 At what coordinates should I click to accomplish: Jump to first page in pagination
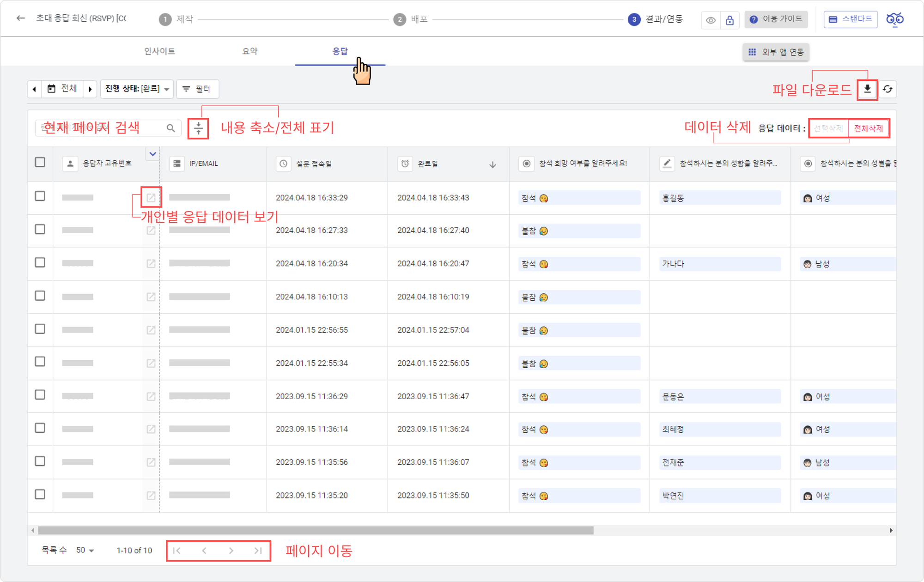click(x=177, y=551)
